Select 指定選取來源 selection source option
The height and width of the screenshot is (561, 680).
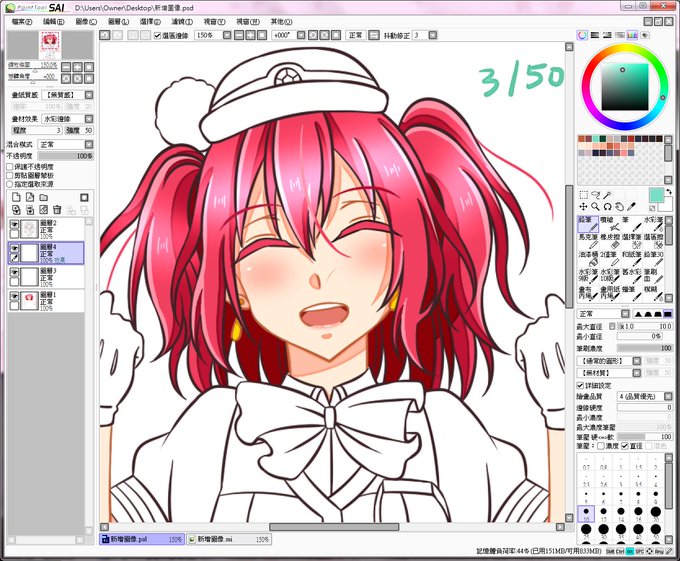[x=10, y=184]
